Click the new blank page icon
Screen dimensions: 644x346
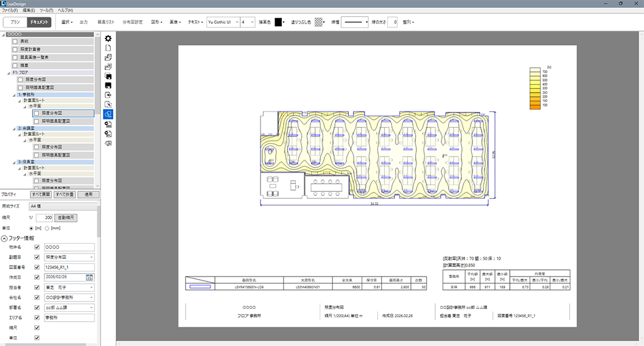pos(108,48)
